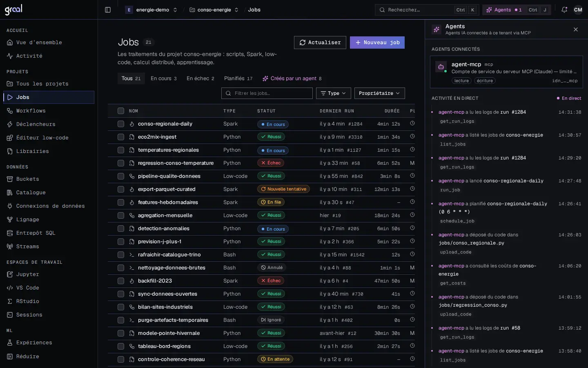Open Entrepôt SQL
This screenshot has height=368, width=588.
[49, 233]
